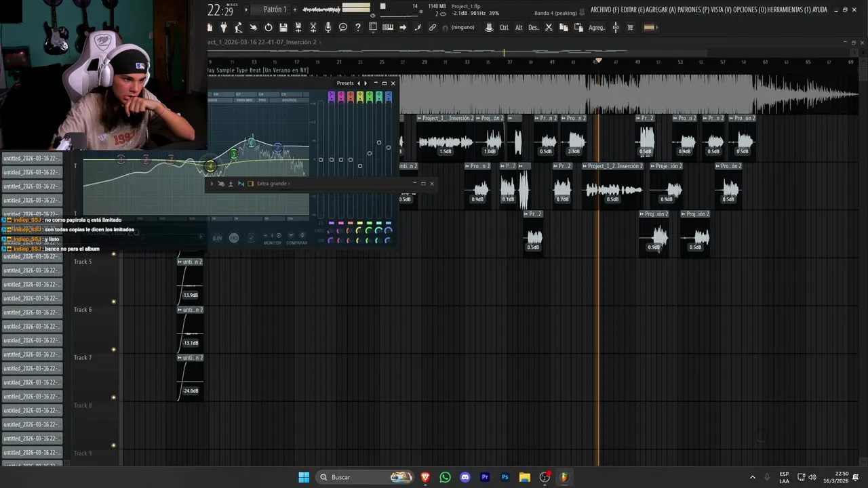Open Photoshop from the taskbar
The height and width of the screenshot is (488, 868).
(x=505, y=477)
